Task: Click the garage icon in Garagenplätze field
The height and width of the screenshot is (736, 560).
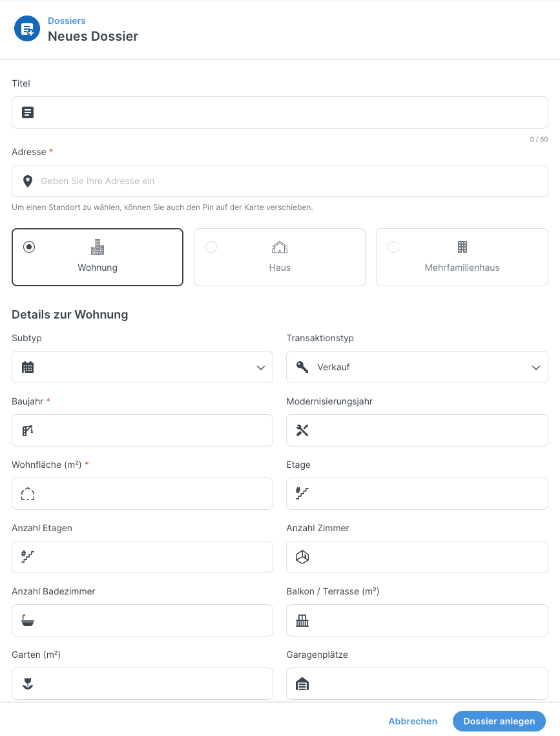Action: click(302, 684)
